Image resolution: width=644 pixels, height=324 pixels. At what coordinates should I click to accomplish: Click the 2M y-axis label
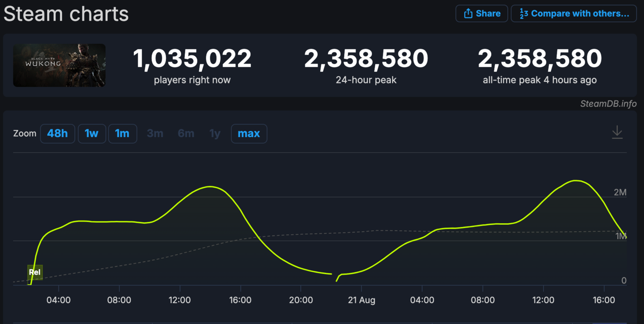tap(620, 192)
